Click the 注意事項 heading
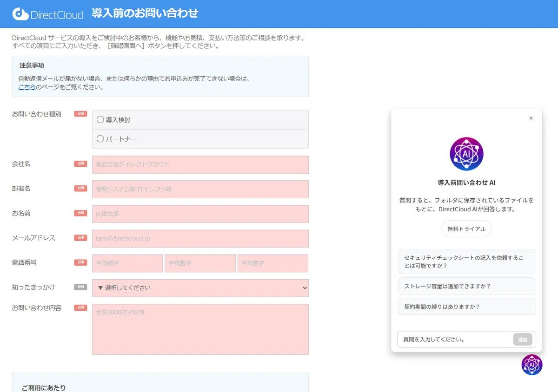The height and width of the screenshot is (392, 558). coord(32,65)
